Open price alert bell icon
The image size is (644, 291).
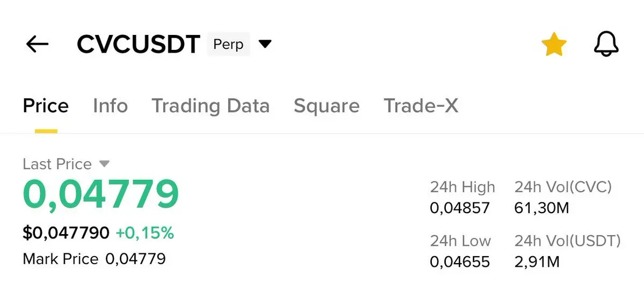(x=606, y=44)
